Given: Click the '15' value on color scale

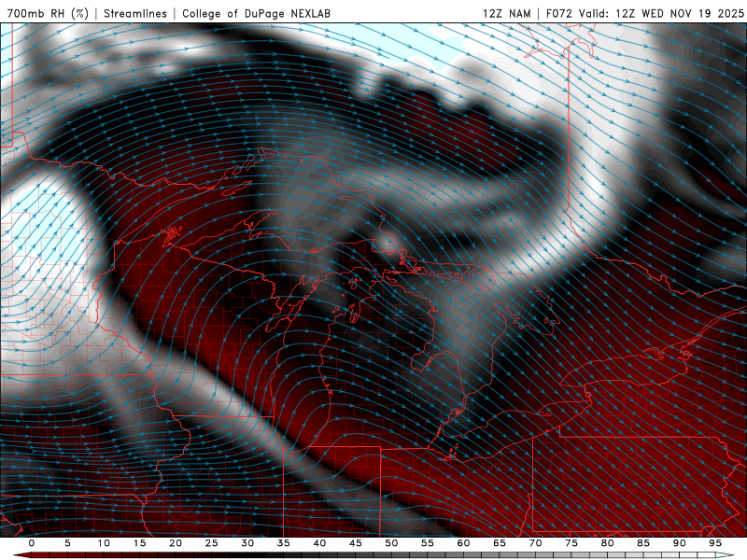Looking at the screenshot, I should tap(139, 543).
